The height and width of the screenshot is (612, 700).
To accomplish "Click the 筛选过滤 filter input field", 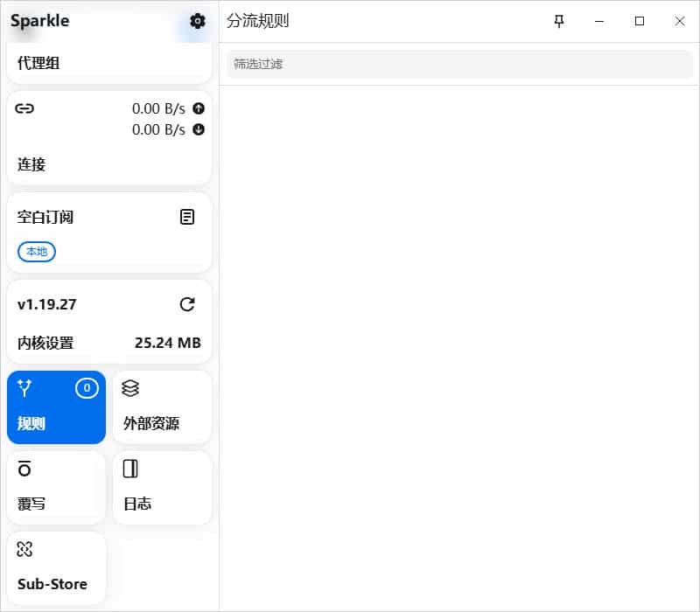I will (x=459, y=64).
